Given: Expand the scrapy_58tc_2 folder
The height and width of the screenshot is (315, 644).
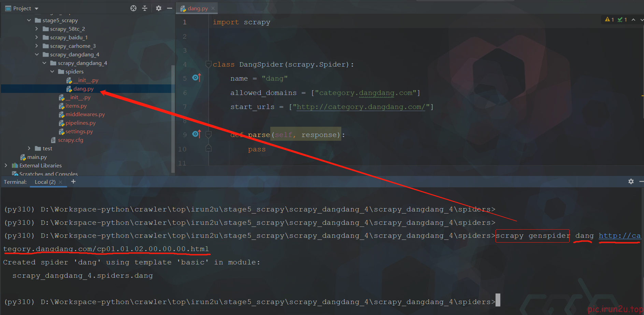Looking at the screenshot, I should [37, 29].
